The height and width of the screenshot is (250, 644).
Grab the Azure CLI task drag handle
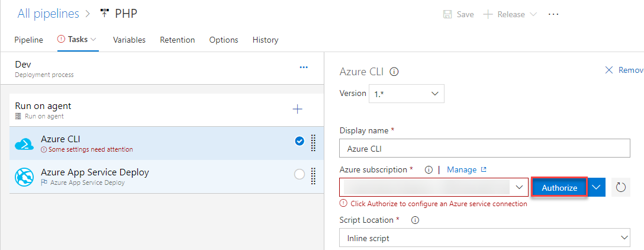(x=313, y=143)
